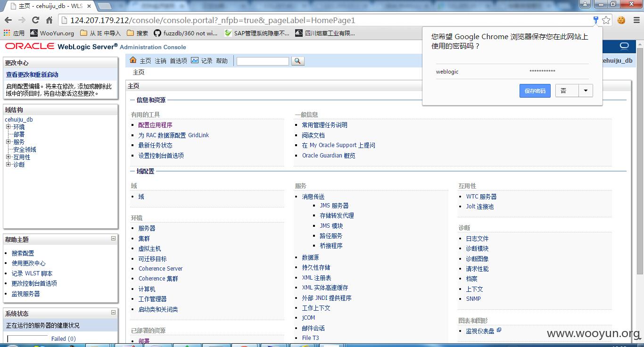
Task: Open JMS 服务器 link
Action: point(334,206)
